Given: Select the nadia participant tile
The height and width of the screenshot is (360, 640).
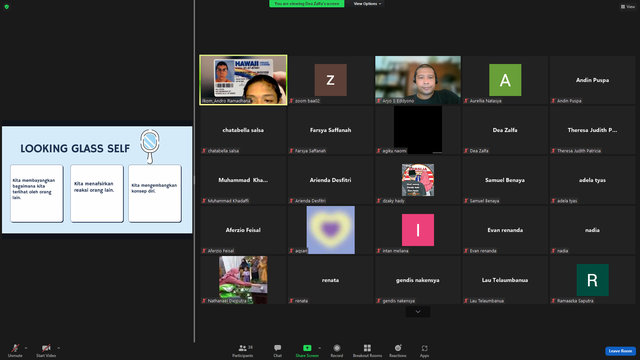Looking at the screenshot, I should coord(593,230).
